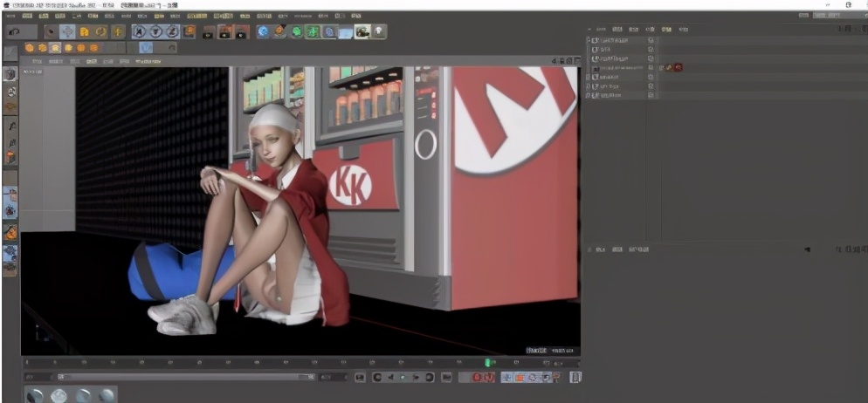Toggle the X-axis lock
Screen dimensions: 868x403
point(141,31)
